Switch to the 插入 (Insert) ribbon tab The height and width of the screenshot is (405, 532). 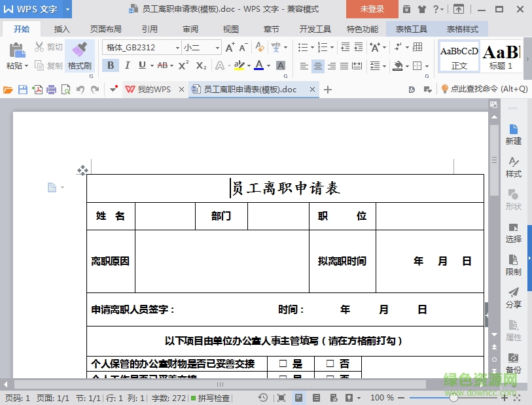tap(62, 29)
